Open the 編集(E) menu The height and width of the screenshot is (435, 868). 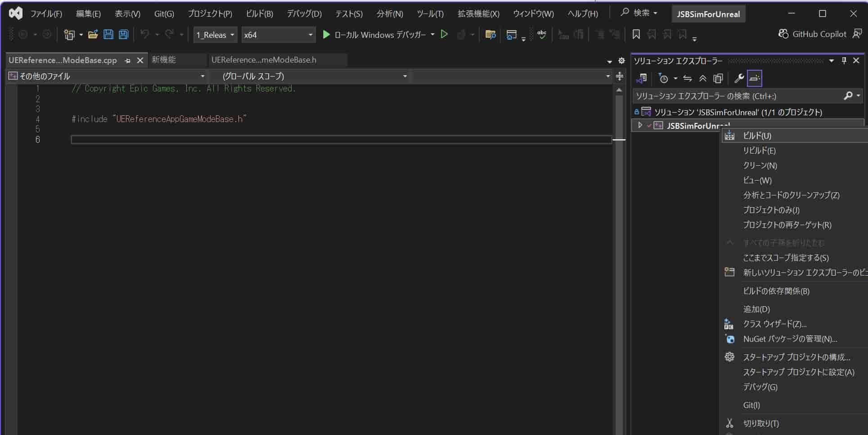[88, 14]
